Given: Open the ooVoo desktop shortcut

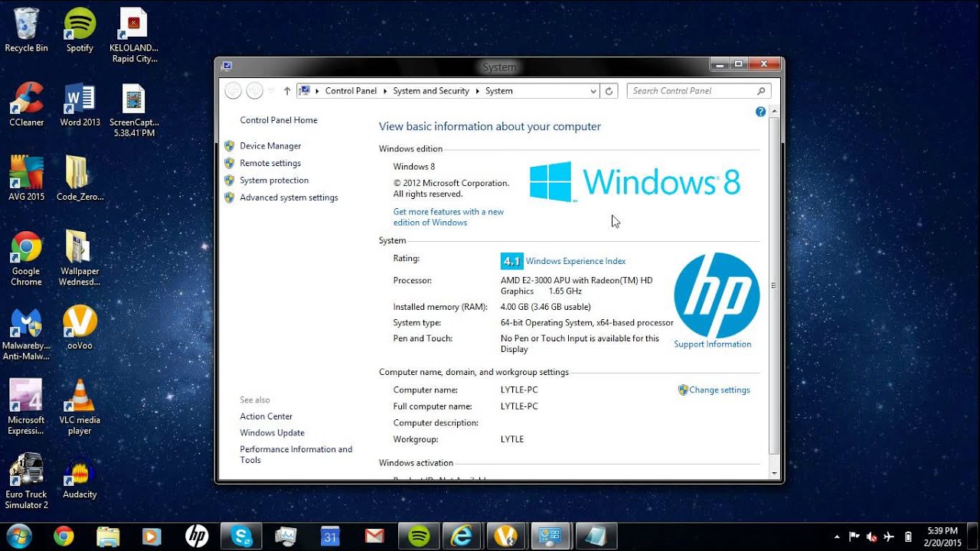Looking at the screenshot, I should pyautogui.click(x=80, y=328).
